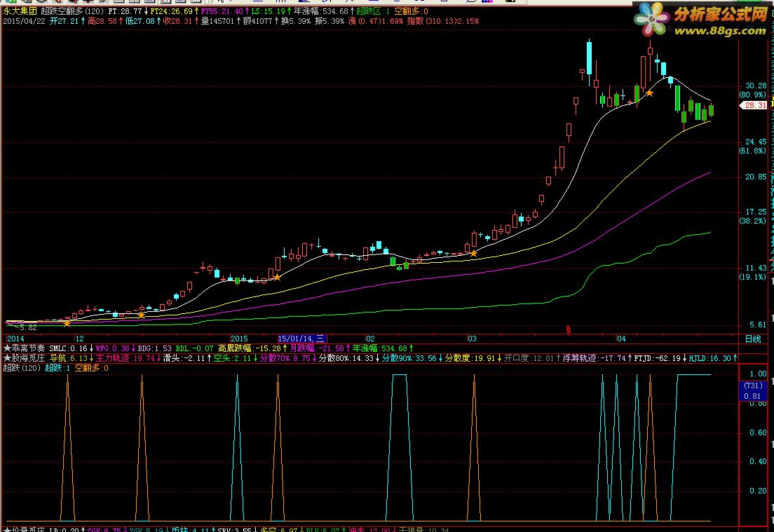Click the FT55:21.40 magenta value

(x=222, y=11)
